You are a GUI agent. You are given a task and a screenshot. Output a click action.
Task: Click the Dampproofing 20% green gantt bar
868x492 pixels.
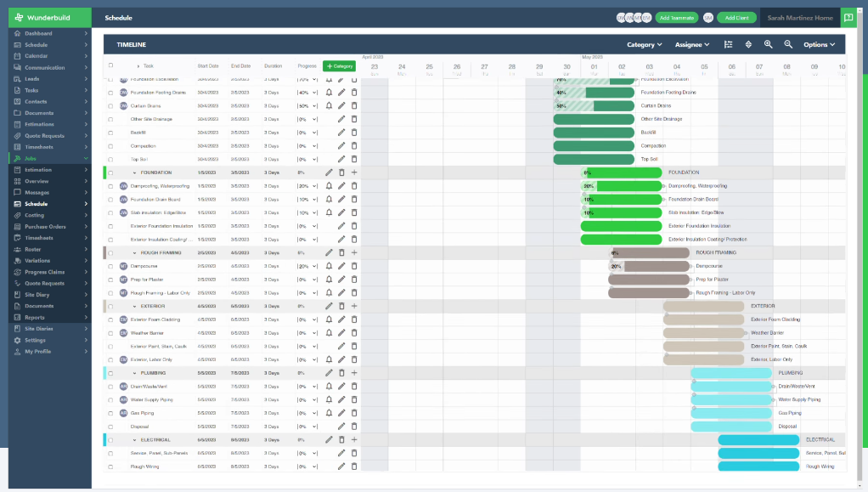(x=621, y=186)
